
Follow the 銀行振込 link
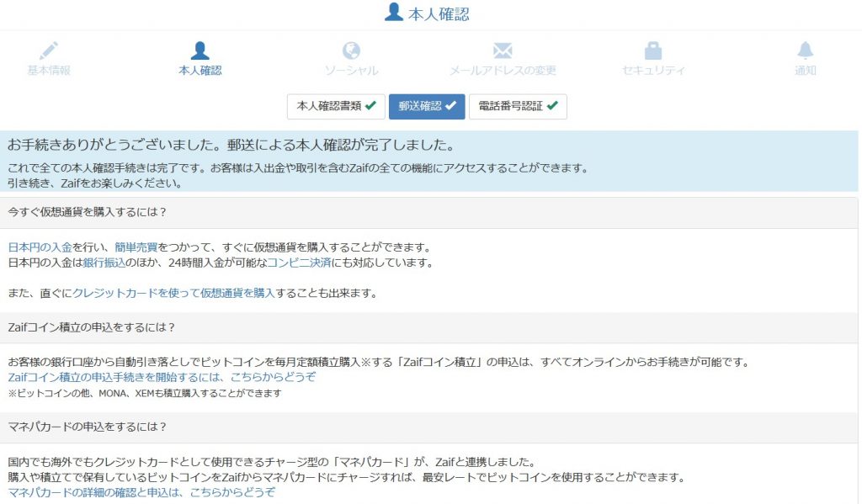coord(104,263)
